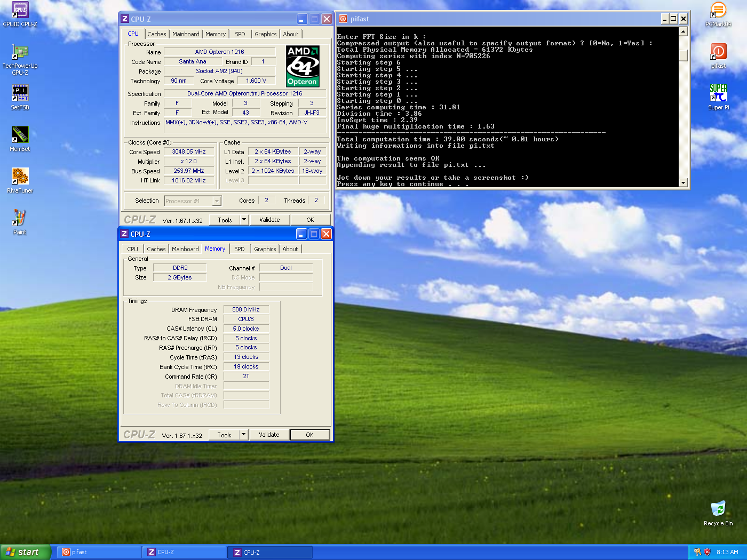The width and height of the screenshot is (747, 560).
Task: Open Graphics tab in upper CPU-Z window
Action: pos(266,34)
